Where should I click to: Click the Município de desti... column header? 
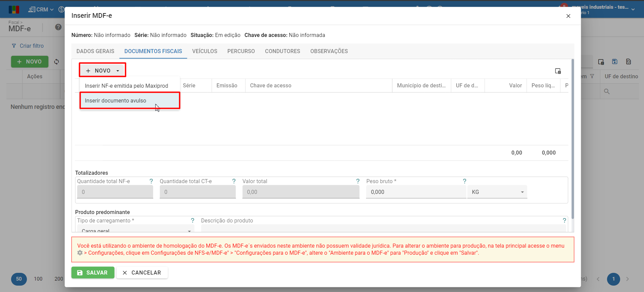[421, 85]
